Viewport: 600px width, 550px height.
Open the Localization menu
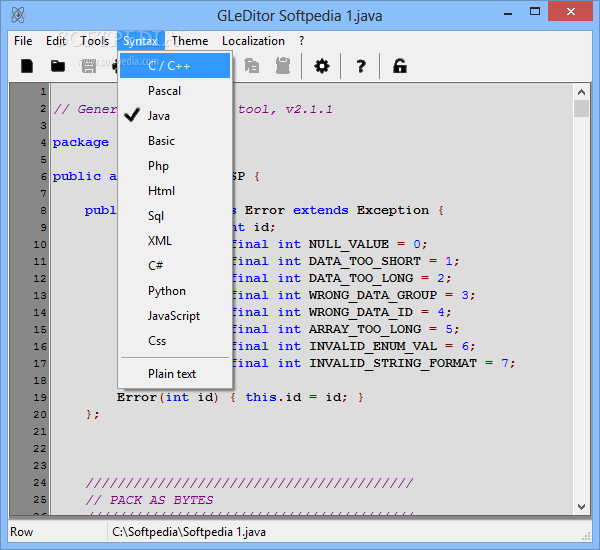253,41
